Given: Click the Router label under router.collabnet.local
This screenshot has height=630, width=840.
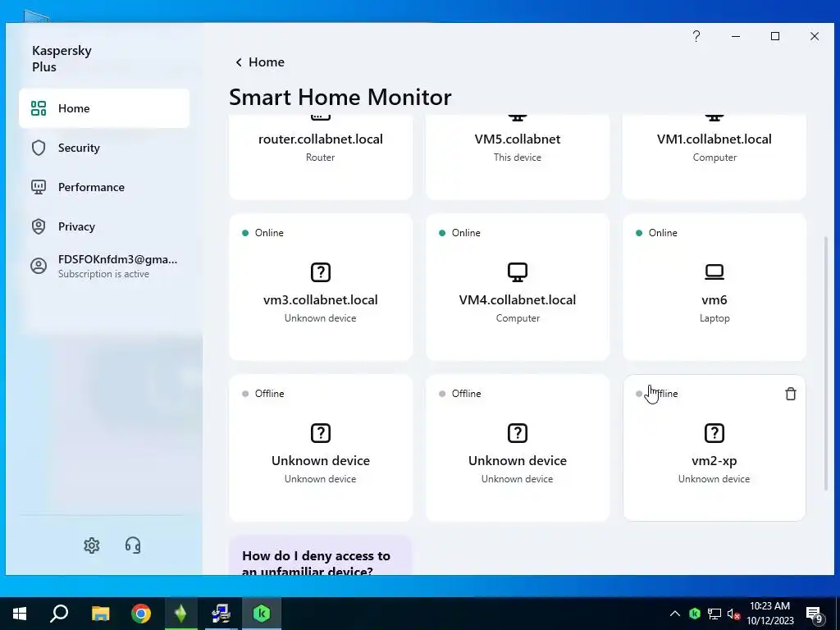Looking at the screenshot, I should coord(321,157).
